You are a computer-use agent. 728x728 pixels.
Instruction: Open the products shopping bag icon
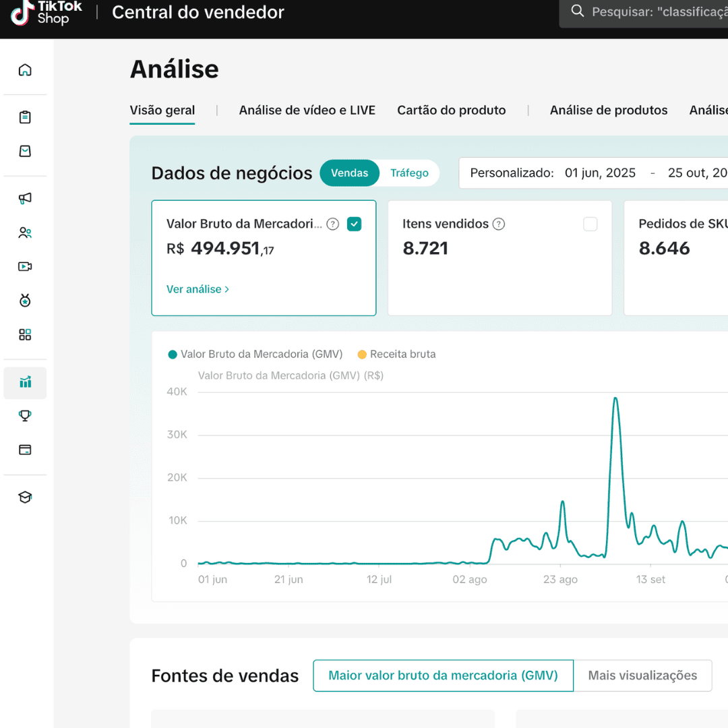point(25,150)
